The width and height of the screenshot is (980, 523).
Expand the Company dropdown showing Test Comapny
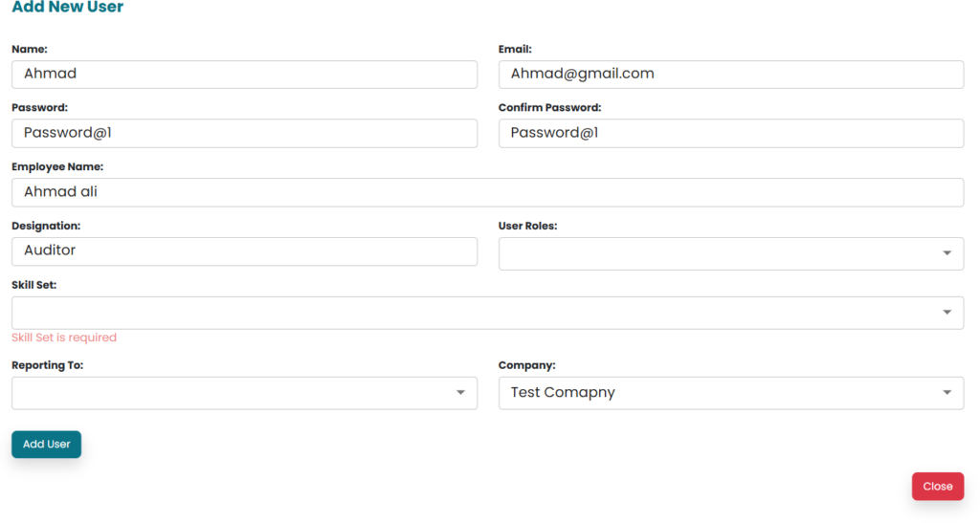[x=731, y=393]
